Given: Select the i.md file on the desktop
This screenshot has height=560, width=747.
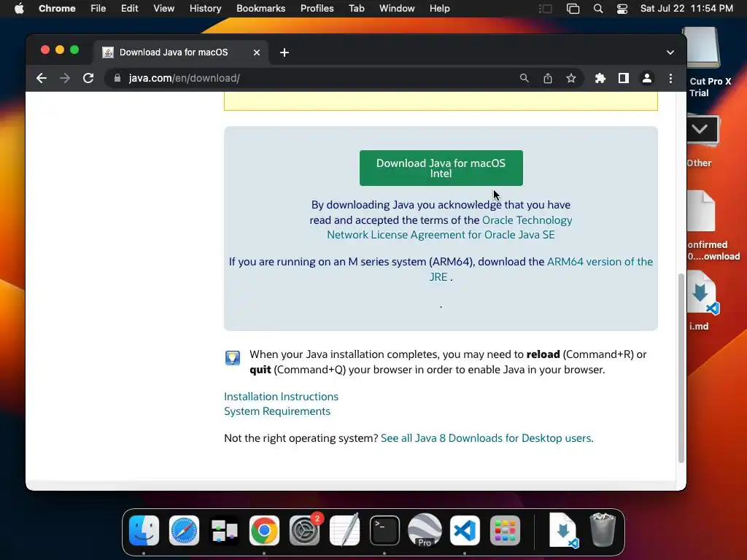Looking at the screenshot, I should click(703, 301).
